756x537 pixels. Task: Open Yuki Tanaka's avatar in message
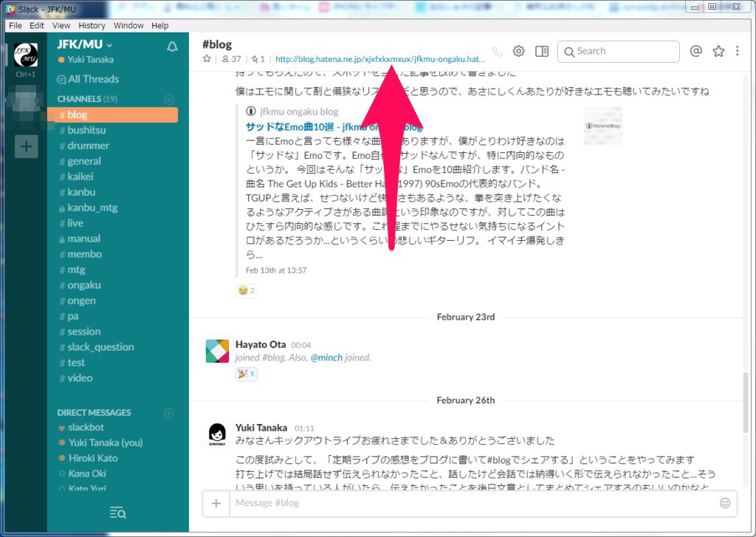click(218, 434)
